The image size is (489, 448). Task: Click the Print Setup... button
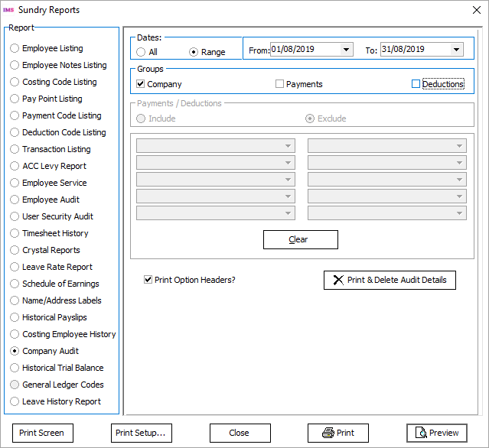(x=141, y=433)
